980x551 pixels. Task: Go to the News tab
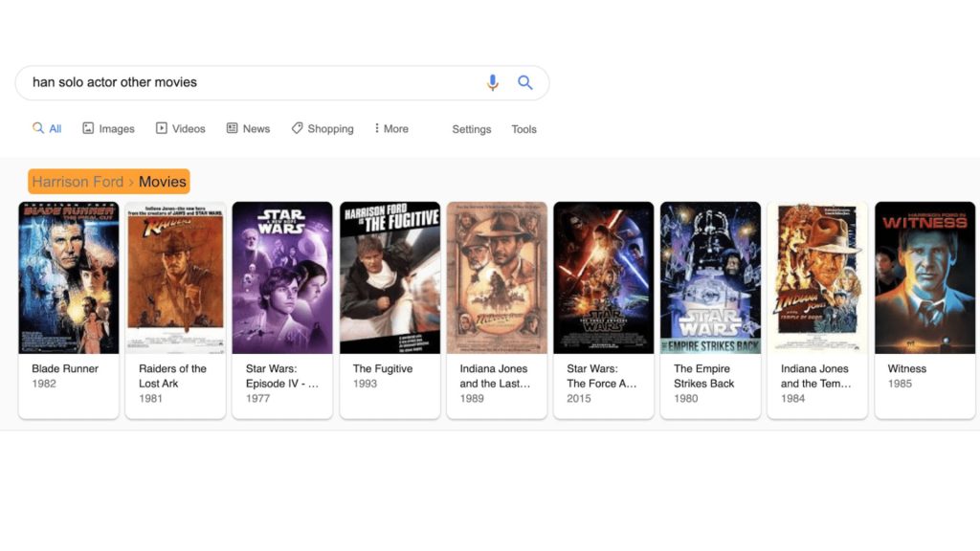[x=248, y=129]
